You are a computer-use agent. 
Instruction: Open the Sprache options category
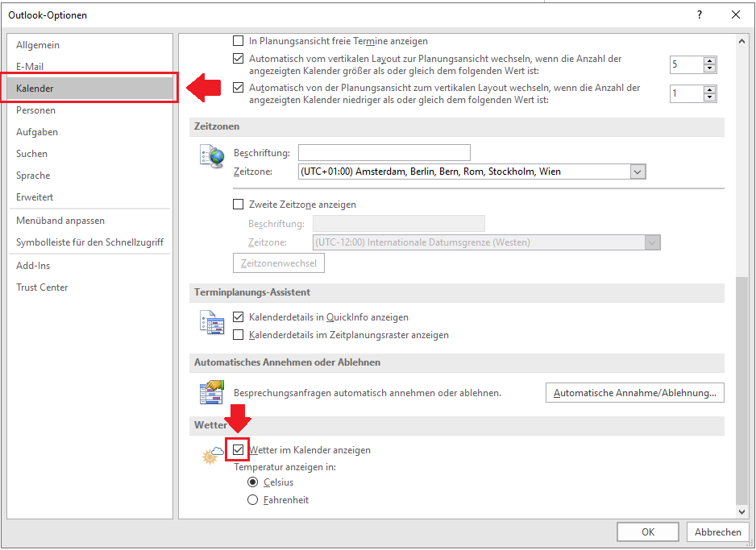[90, 176]
